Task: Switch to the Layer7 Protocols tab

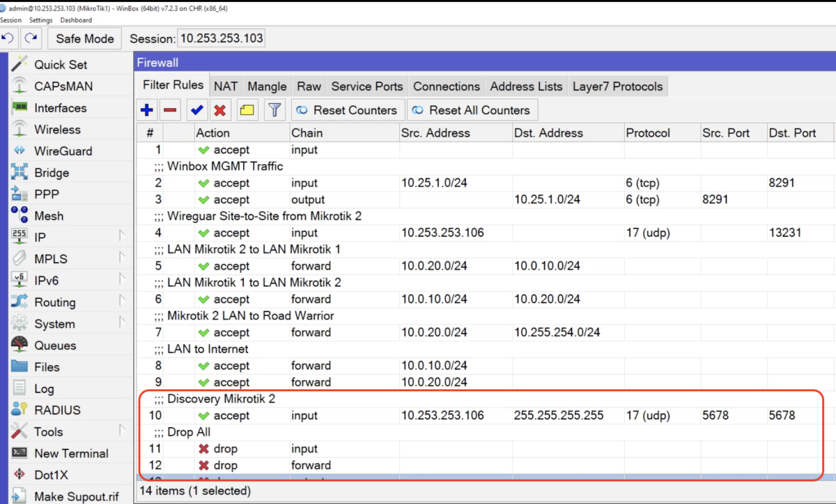Action: click(618, 86)
